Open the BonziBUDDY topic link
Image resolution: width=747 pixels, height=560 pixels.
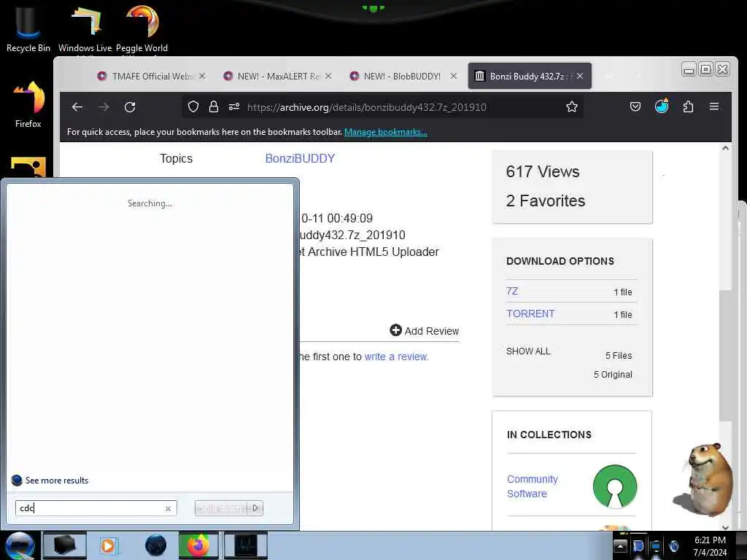pyautogui.click(x=300, y=158)
